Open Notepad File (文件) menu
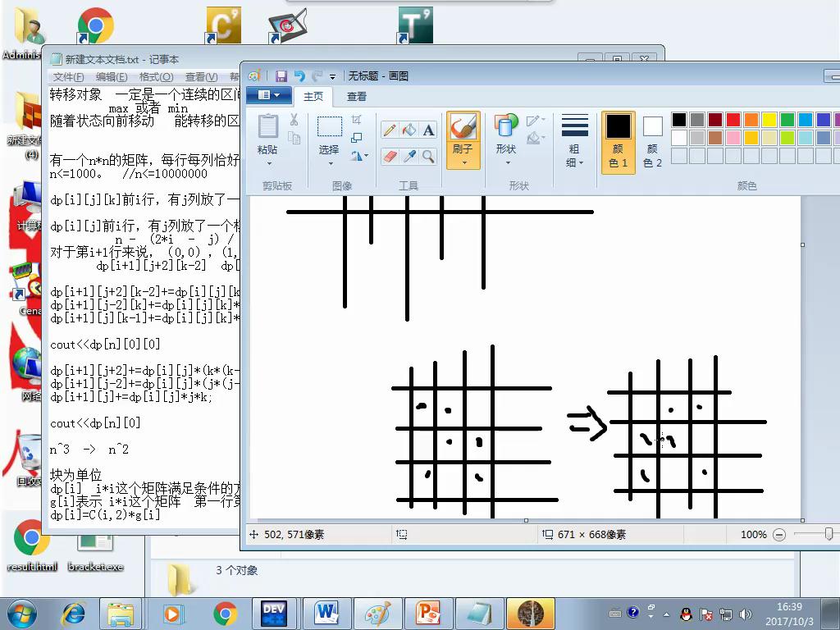The width and height of the screenshot is (840, 630). [69, 77]
